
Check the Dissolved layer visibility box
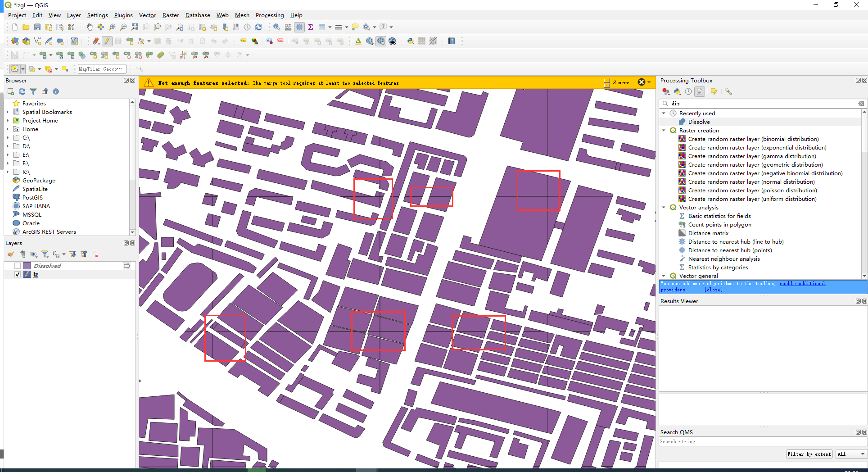click(18, 266)
